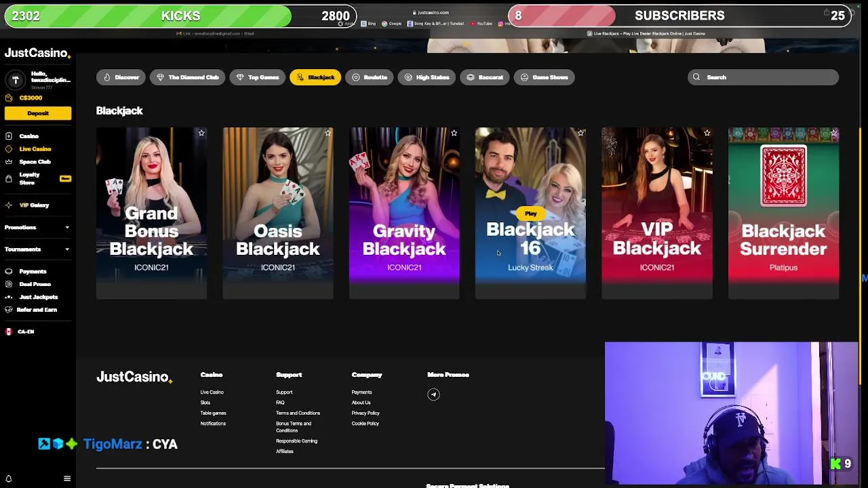Switch to the Game Shows tab
The height and width of the screenshot is (488, 868).
click(545, 77)
